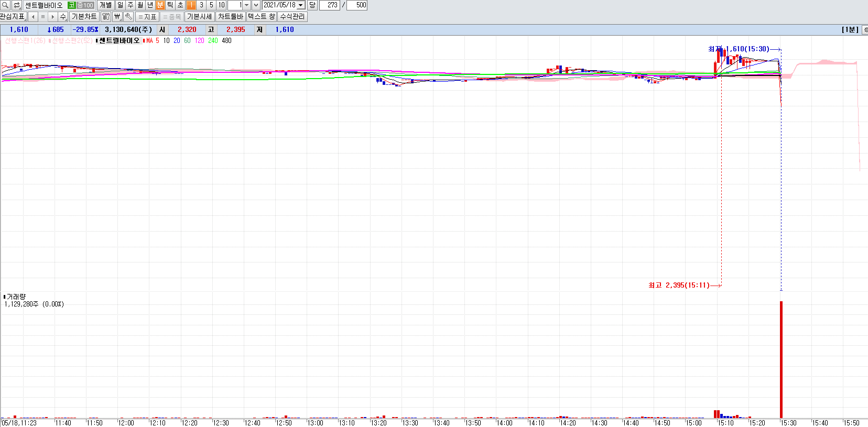The height and width of the screenshot is (427, 868).
Task: Open the wrench configuration icon
Action: tap(129, 17)
